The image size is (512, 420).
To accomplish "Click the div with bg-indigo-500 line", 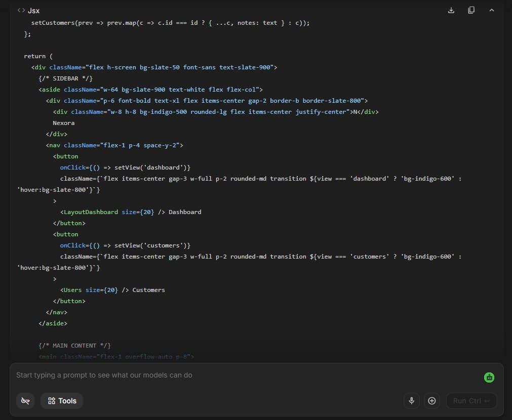I will [x=216, y=112].
